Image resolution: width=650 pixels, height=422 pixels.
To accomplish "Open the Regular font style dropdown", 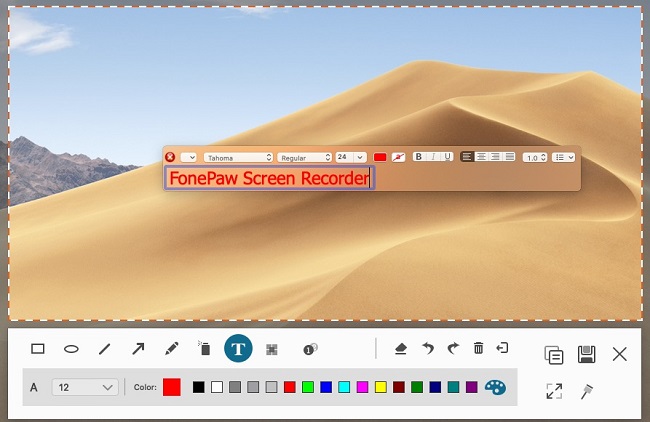I will (x=304, y=158).
